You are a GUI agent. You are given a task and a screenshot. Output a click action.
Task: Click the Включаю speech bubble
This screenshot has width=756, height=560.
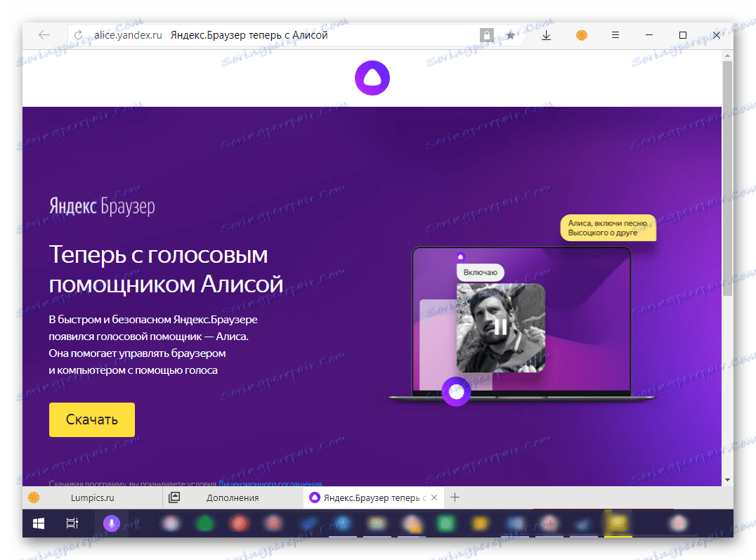pos(480,272)
